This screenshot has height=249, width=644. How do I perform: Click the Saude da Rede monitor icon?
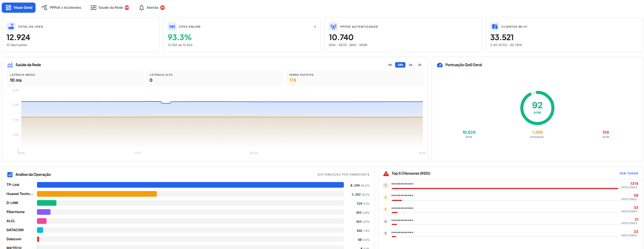click(93, 8)
